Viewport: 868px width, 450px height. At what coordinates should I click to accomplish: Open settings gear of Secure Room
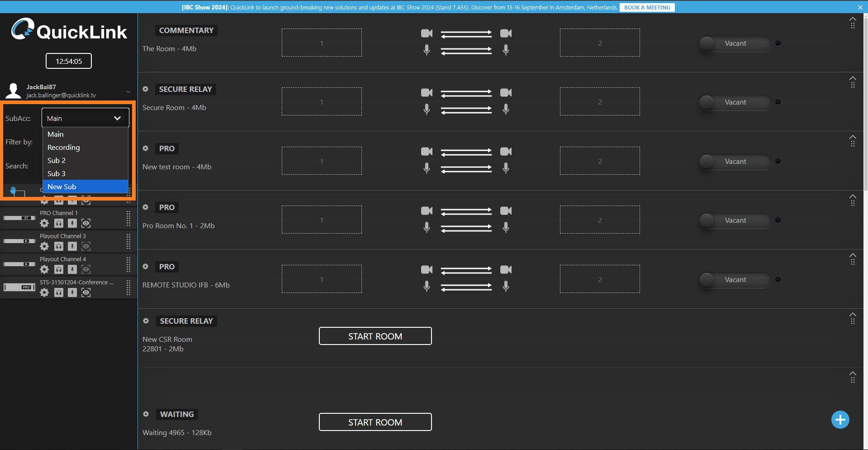pos(146,89)
